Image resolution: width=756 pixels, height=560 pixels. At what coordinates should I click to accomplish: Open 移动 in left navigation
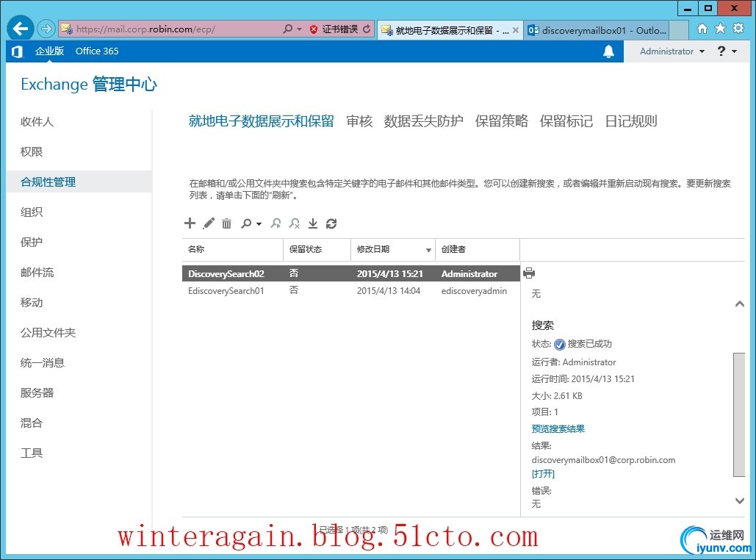[32, 303]
